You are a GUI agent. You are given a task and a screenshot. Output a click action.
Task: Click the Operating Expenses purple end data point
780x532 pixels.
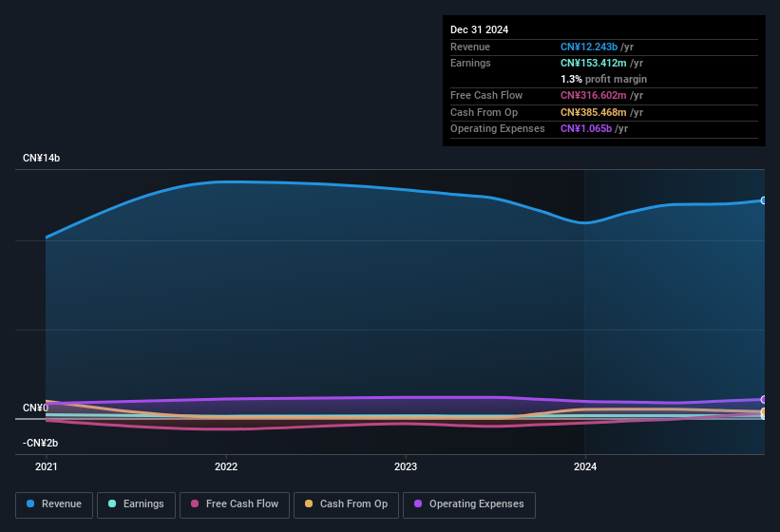[x=764, y=399]
